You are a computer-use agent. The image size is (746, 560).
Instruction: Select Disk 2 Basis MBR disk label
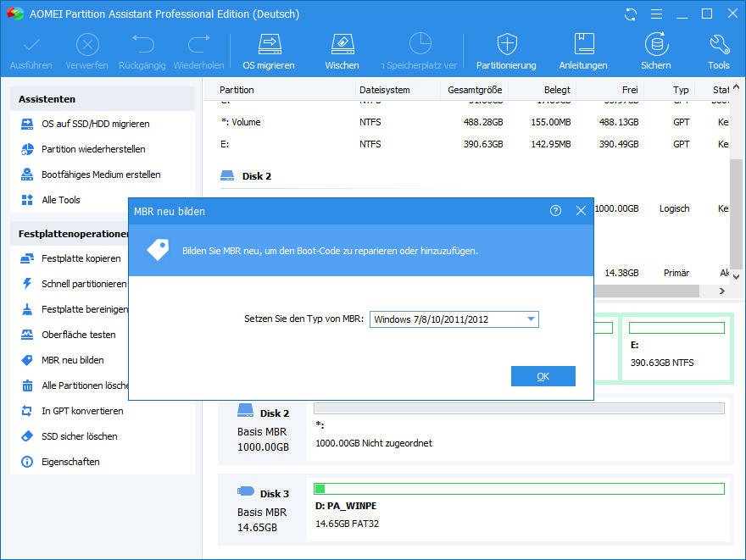(263, 428)
